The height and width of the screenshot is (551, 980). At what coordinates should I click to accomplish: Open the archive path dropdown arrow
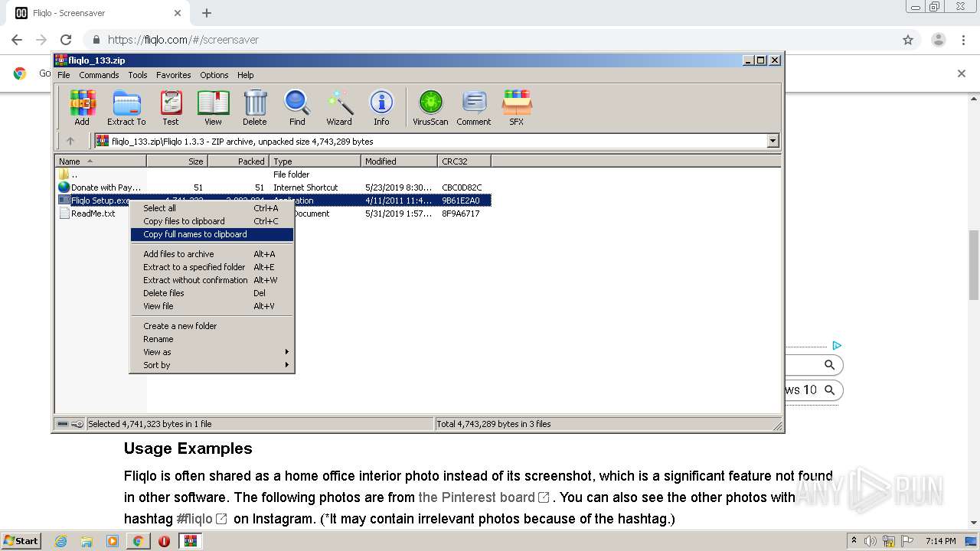point(773,141)
